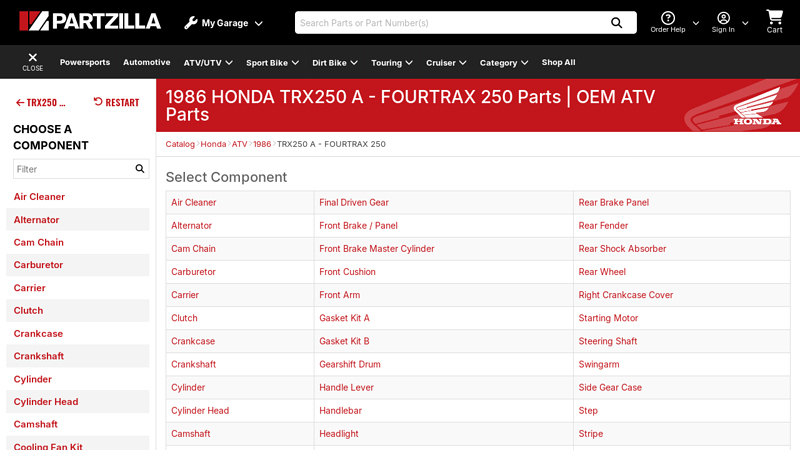Open Starting Motor component
800x450 pixels.
(608, 318)
